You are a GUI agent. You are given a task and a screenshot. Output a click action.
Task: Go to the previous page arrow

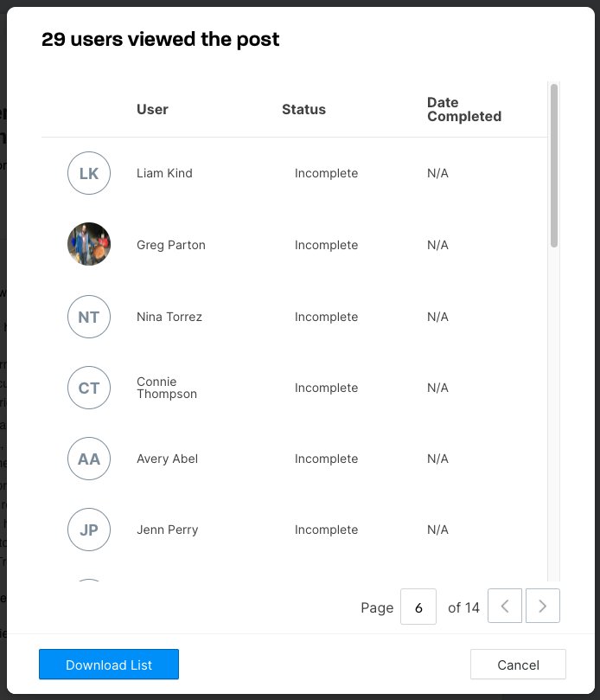[505, 606]
